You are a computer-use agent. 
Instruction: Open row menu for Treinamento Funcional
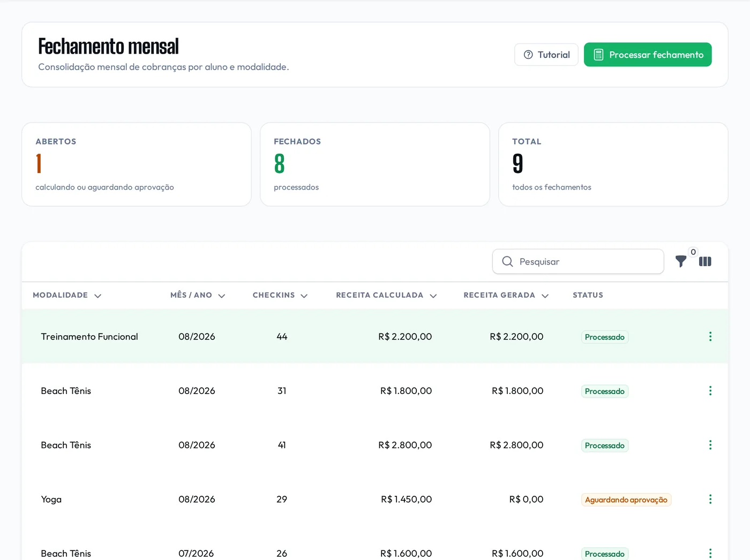[x=710, y=336]
